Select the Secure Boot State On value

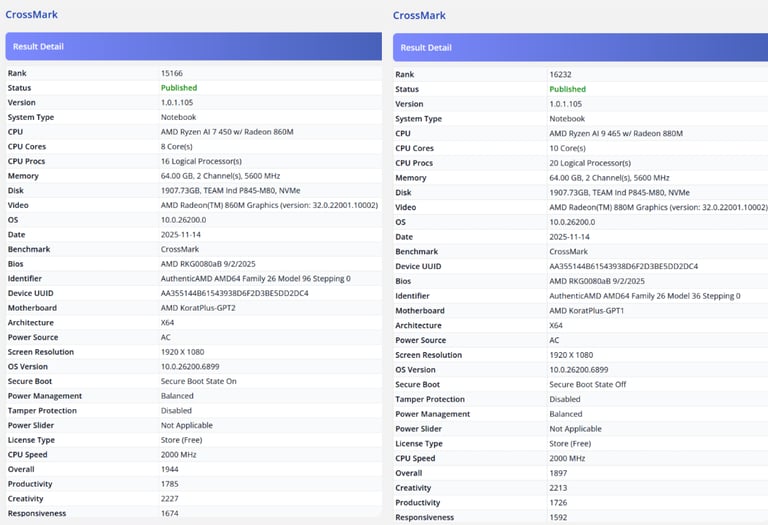click(198, 381)
